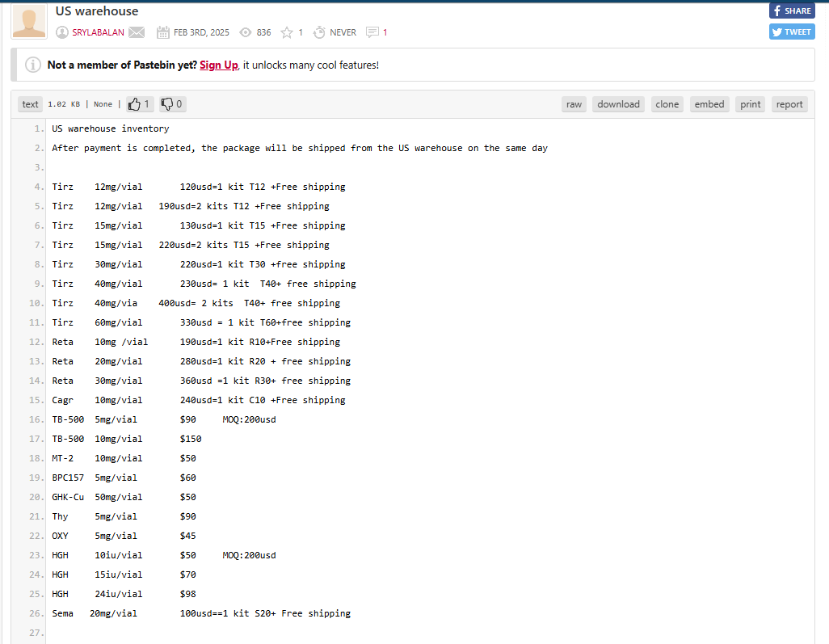Click line 1 'US warehouse inventory'
This screenshot has width=829, height=644.
point(111,128)
